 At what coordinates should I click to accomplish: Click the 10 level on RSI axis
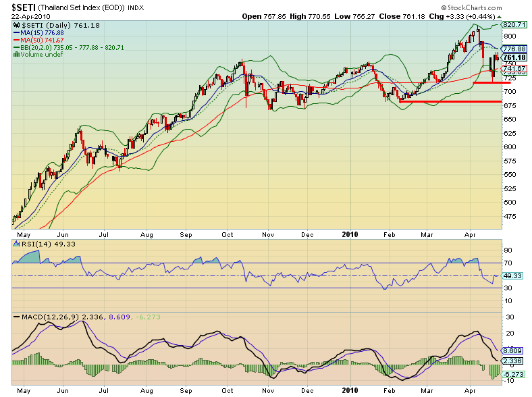pyautogui.click(x=508, y=301)
